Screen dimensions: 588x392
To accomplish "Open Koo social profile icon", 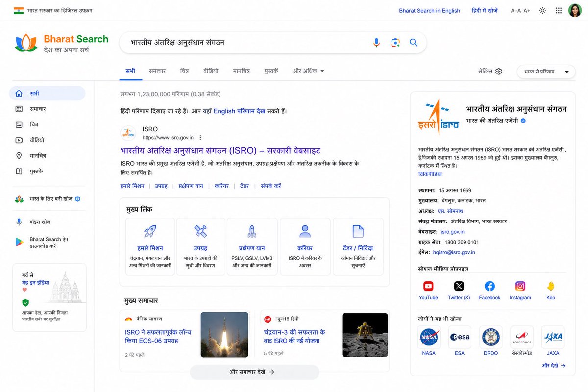I will pyautogui.click(x=551, y=286).
